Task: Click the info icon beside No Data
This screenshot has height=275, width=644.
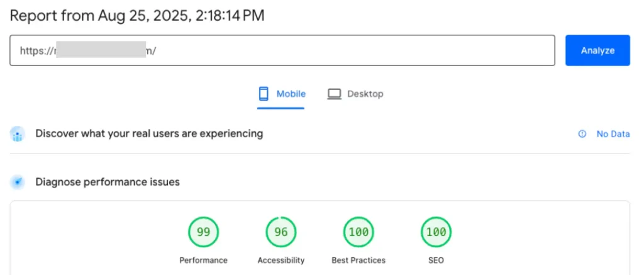Action: [582, 134]
